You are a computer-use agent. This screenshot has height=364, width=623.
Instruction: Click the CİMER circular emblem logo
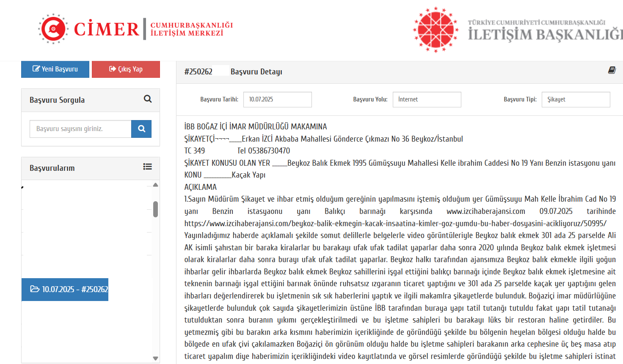[x=53, y=29]
